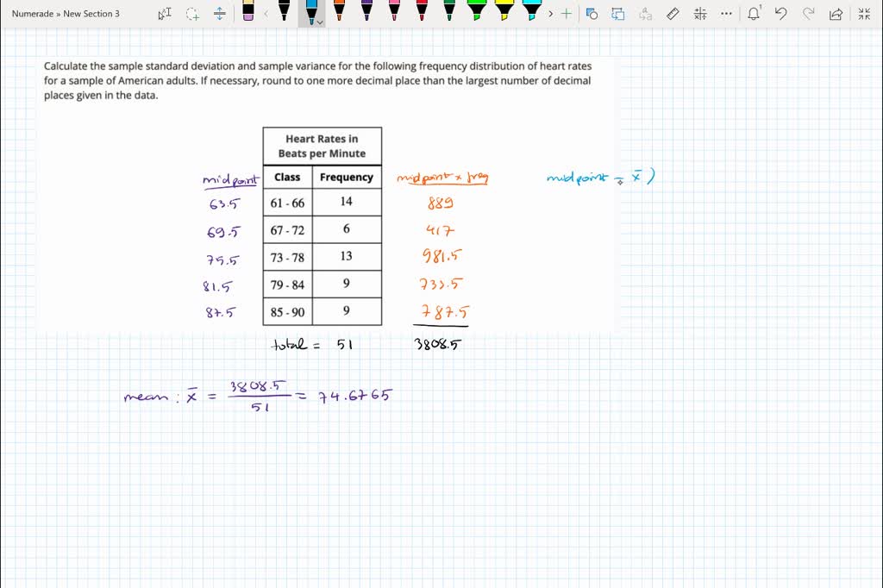Select the active blue pen
Image resolution: width=883 pixels, height=588 pixels.
click(x=310, y=12)
